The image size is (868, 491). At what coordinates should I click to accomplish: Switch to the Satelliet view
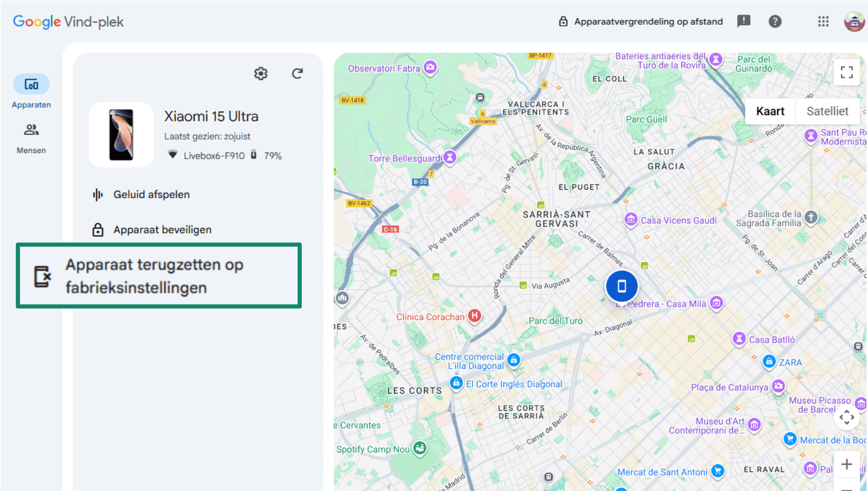[827, 111]
